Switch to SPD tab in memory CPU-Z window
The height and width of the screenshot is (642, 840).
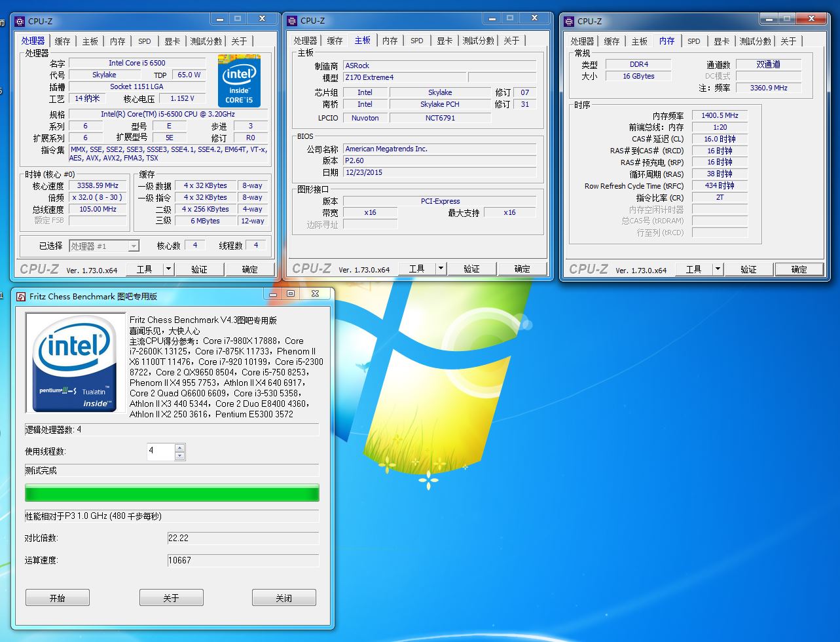tap(694, 41)
